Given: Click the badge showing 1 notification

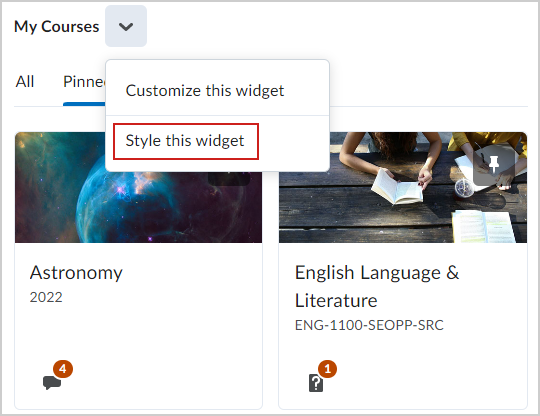Looking at the screenshot, I should click(x=327, y=369).
